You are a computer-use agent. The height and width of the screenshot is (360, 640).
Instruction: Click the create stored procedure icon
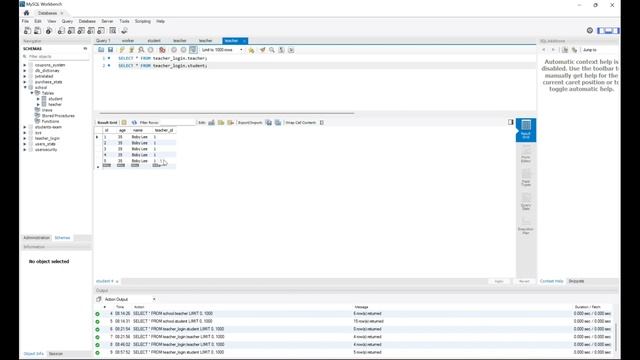click(91, 31)
